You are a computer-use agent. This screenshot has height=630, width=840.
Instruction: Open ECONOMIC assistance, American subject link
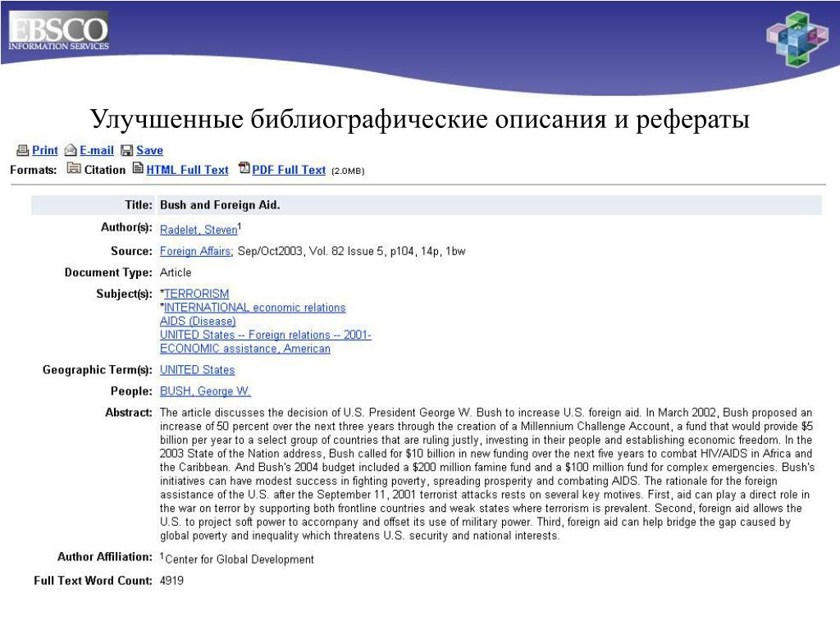click(x=244, y=349)
